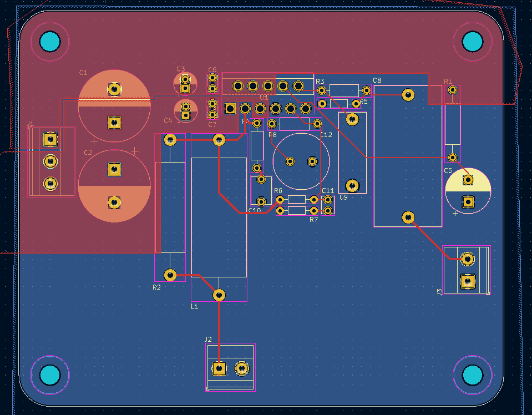Select the trace joining R2 and L1 upper pads

click(194, 139)
